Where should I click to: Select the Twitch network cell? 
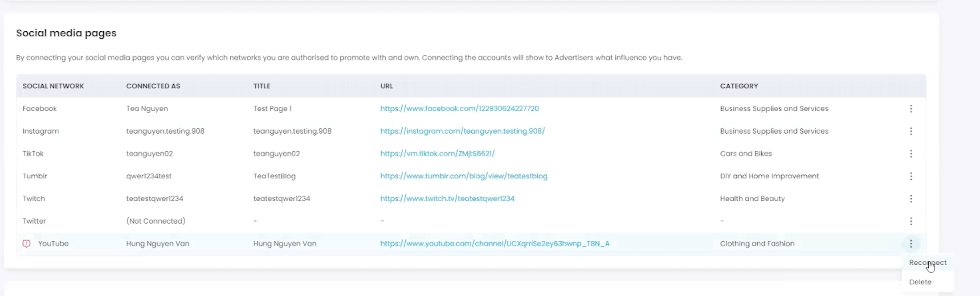coord(34,199)
